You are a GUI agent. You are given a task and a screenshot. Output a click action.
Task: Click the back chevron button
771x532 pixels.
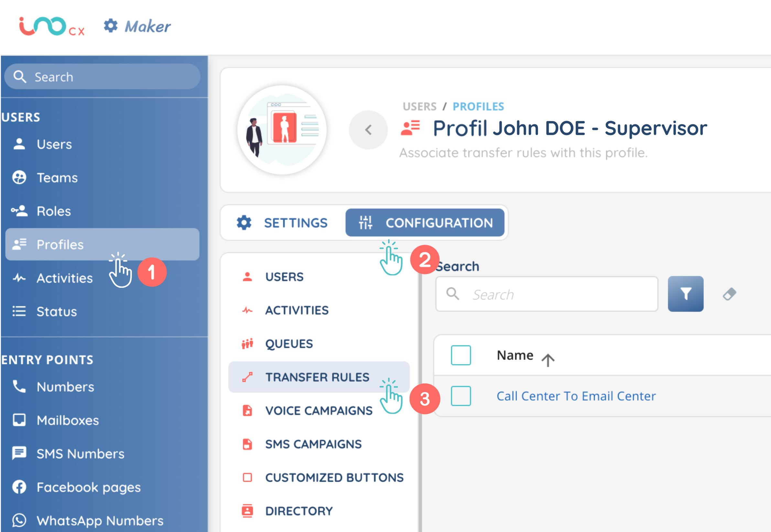click(x=368, y=130)
